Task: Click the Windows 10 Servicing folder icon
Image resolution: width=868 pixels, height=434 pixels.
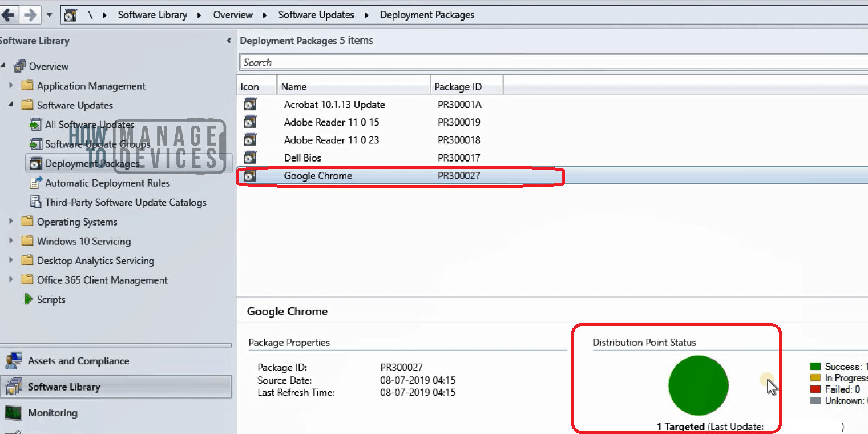Action: [x=27, y=241]
